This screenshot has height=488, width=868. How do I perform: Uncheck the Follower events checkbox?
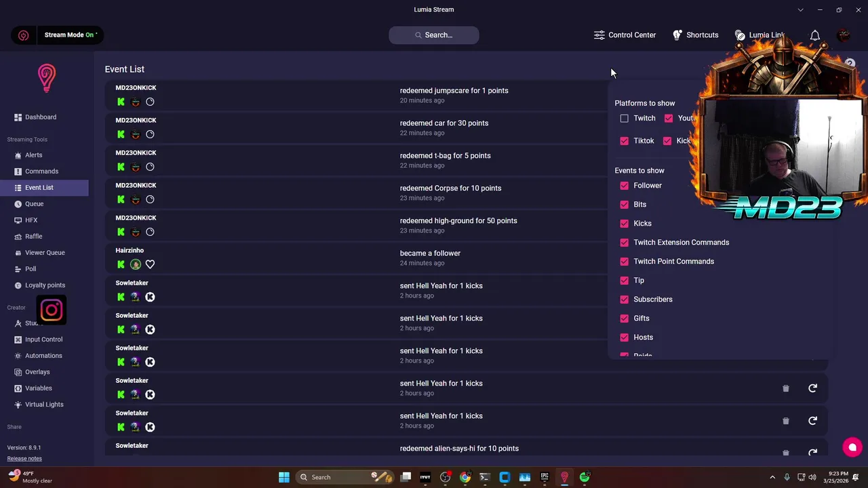coord(625,186)
